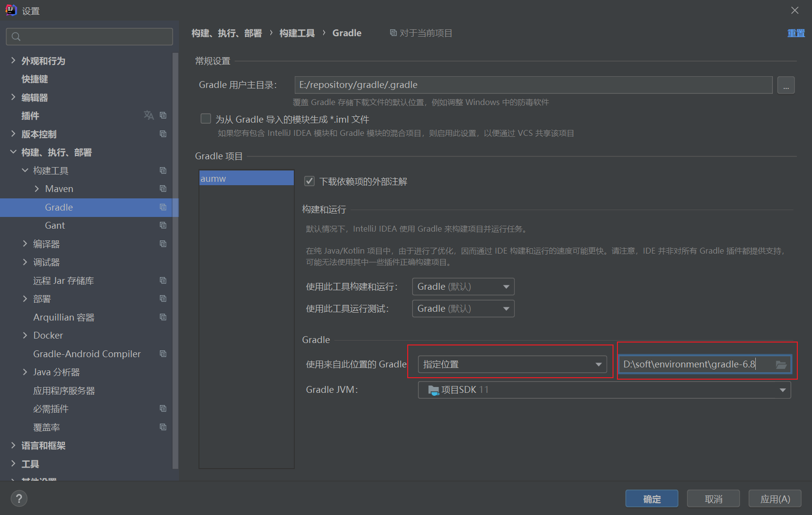Click the 应用(A) button
The image size is (812, 515).
(x=775, y=499)
